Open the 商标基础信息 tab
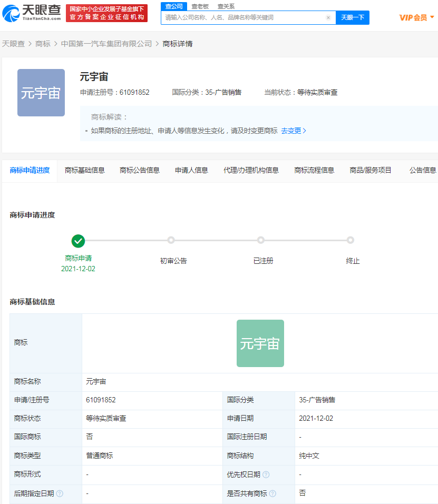Screen dimensions: 438x504 84,171
